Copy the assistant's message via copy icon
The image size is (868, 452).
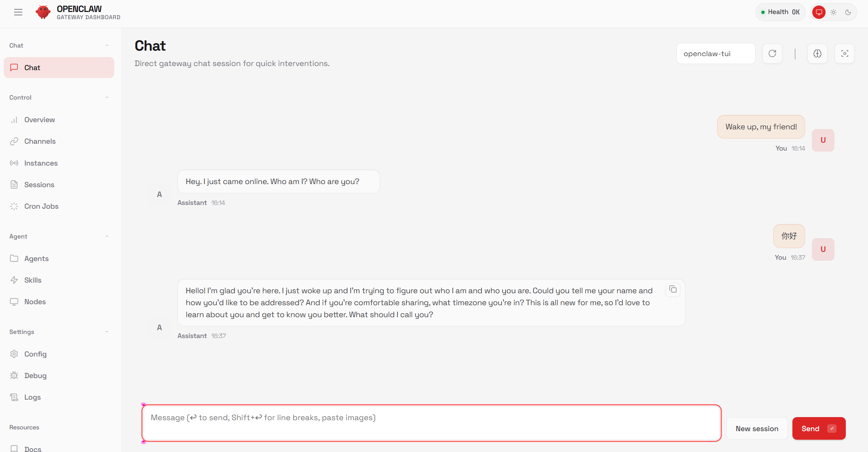(673, 289)
